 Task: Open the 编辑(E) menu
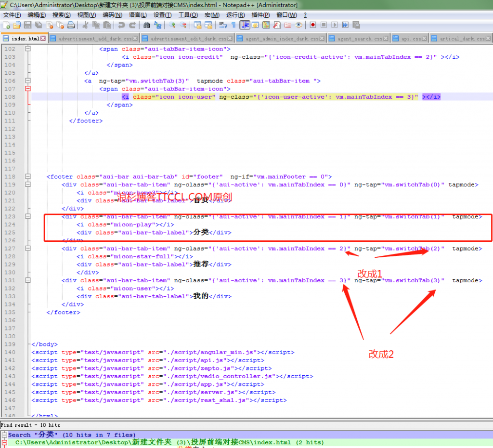37,15
